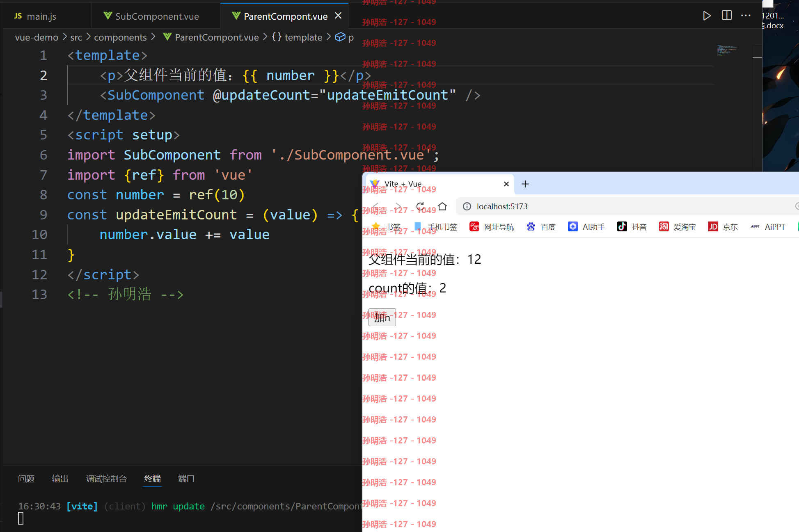Image resolution: width=799 pixels, height=532 pixels.
Task: Open a new browser tab
Action: 525,184
